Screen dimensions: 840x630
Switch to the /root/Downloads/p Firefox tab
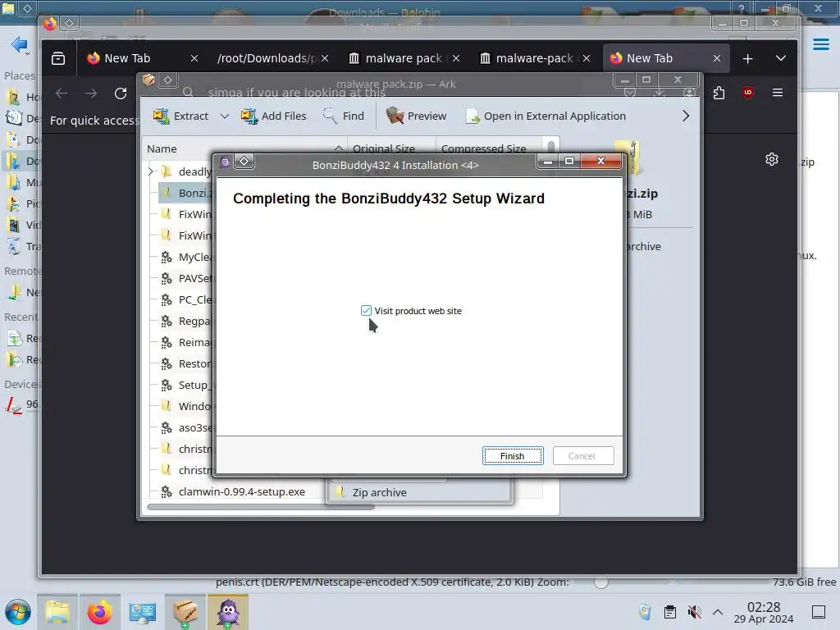(x=267, y=58)
